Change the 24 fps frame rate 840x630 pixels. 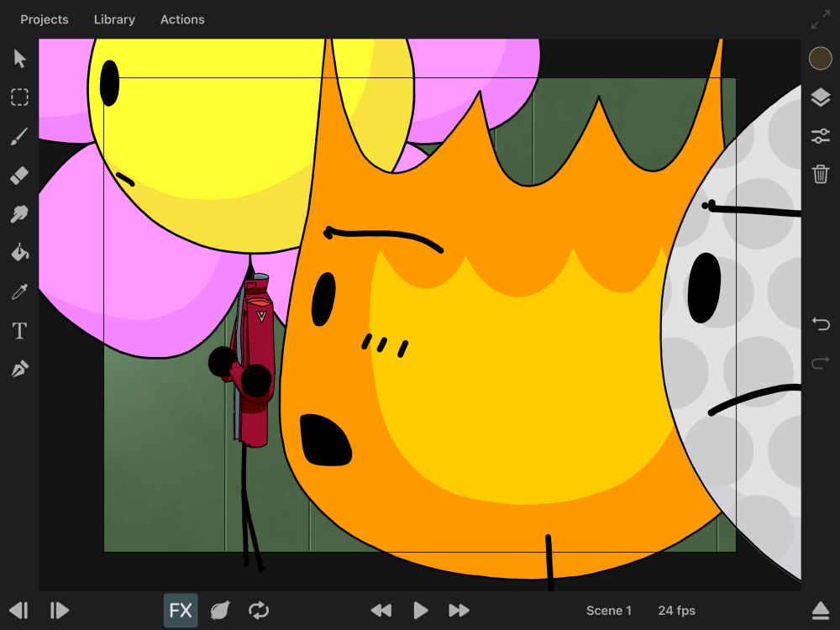point(676,611)
